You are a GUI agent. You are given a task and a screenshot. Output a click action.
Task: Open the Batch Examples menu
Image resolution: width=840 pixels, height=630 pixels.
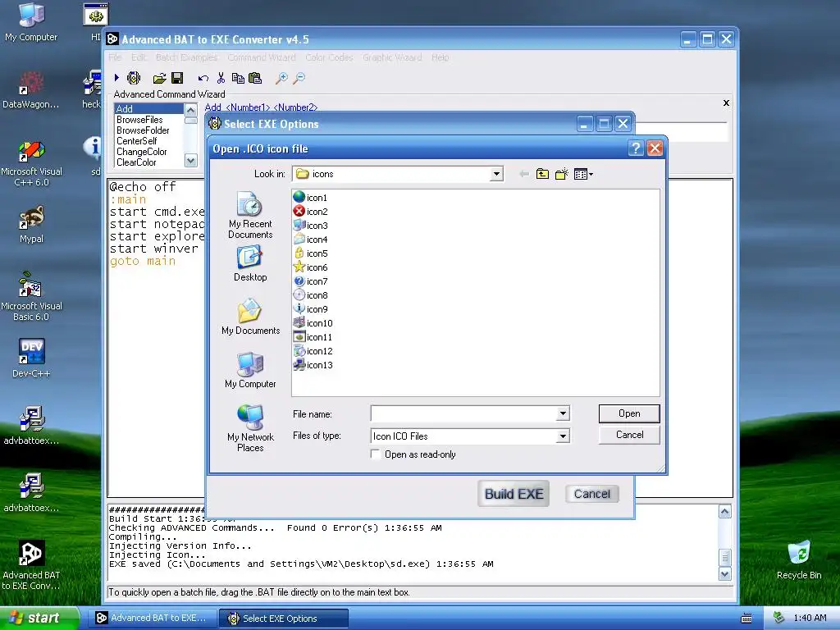pos(186,57)
